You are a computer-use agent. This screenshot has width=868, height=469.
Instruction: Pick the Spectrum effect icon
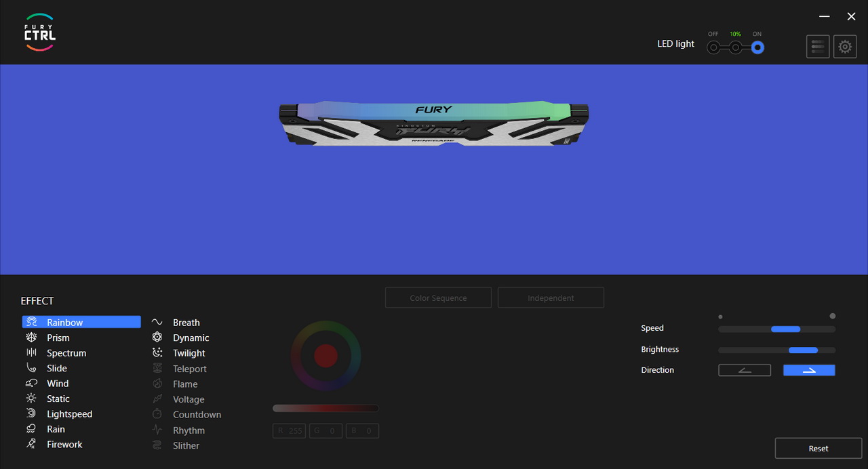coord(31,352)
